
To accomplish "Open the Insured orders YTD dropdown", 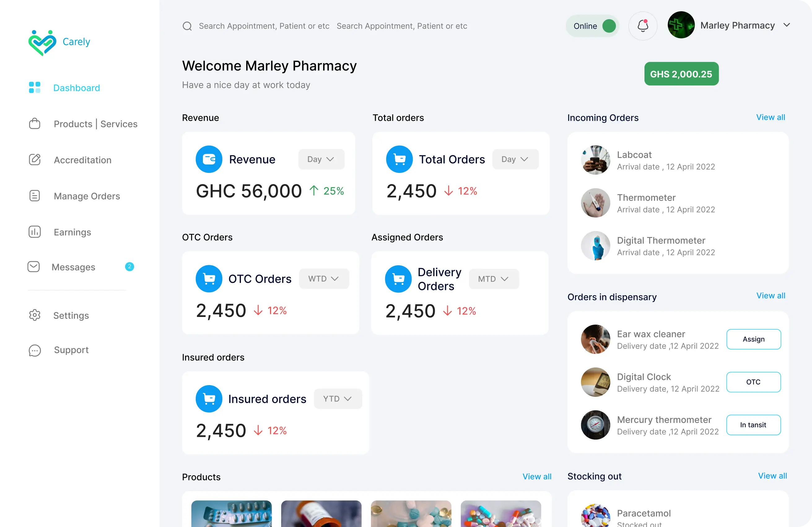I will point(338,398).
